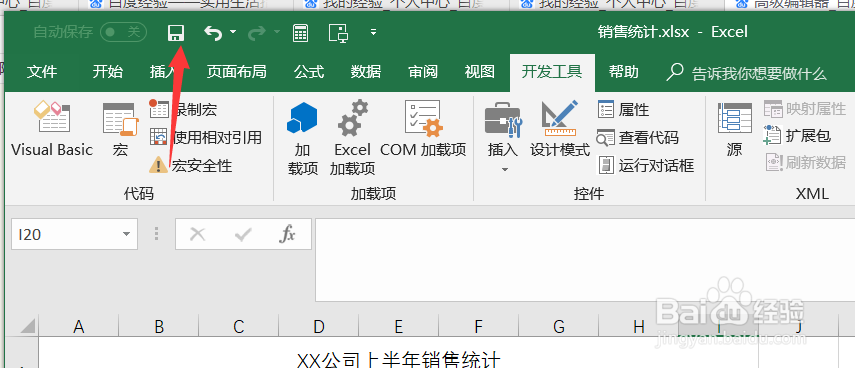This screenshot has height=368, width=855.
Task: Click 扩展包 in XML group
Action: [x=798, y=135]
